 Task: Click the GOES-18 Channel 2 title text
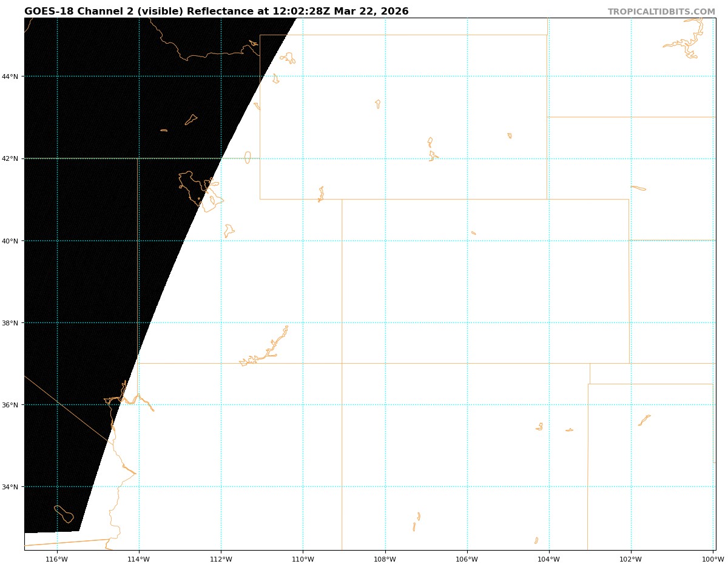pos(216,12)
